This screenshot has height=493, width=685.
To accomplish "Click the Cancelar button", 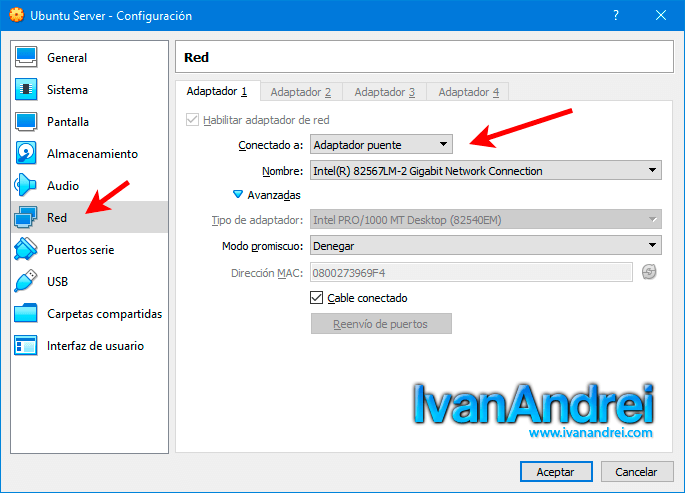I will click(x=636, y=472).
